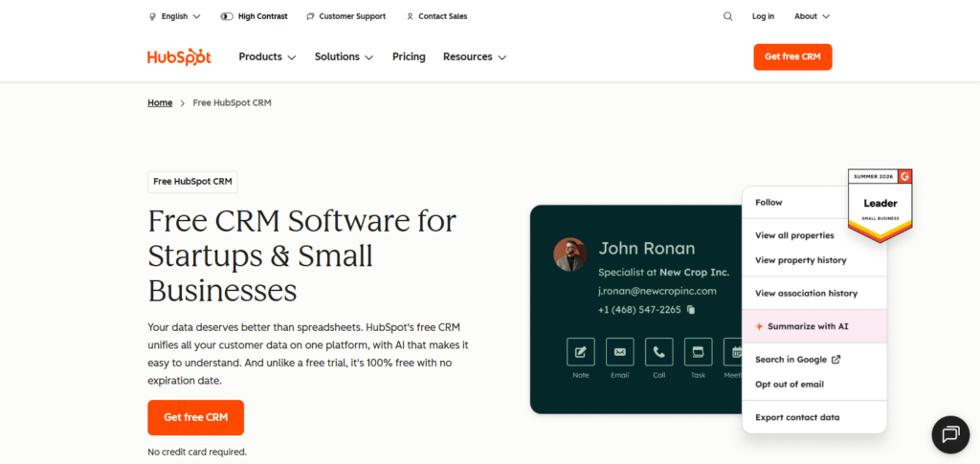980x464 pixels.
Task: Click Log in link
Action: (763, 17)
